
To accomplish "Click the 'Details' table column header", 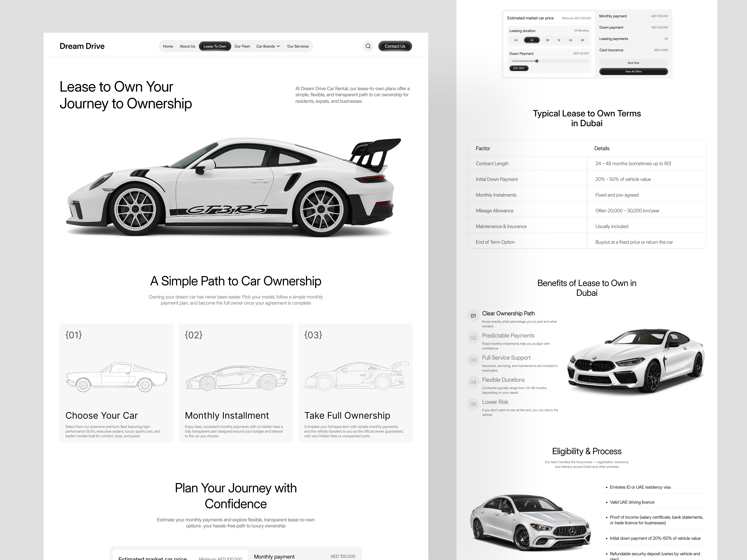I will coord(602,148).
